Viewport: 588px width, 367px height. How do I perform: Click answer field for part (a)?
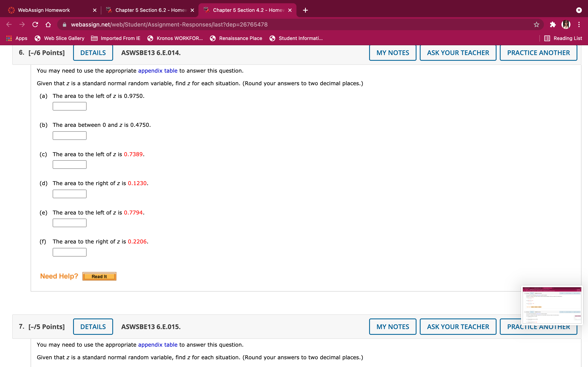tap(69, 106)
